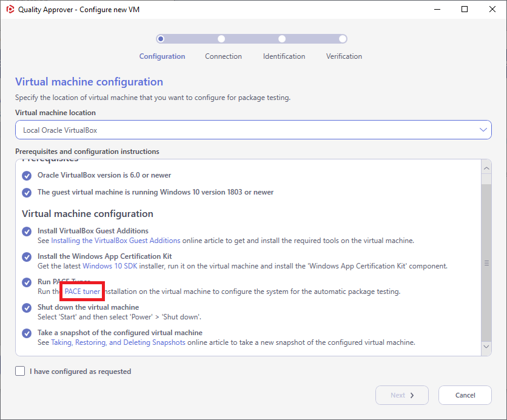Click the 'Shut down the virtual machine' step text
This screenshot has width=507, height=420.
88,307
